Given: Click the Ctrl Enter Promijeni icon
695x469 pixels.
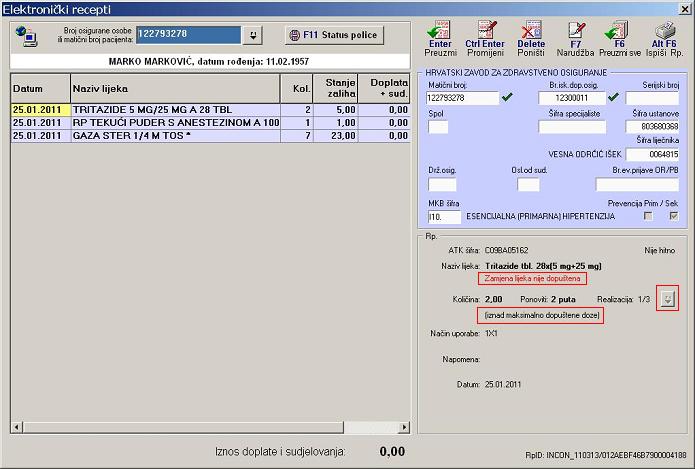Looking at the screenshot, I should [485, 39].
